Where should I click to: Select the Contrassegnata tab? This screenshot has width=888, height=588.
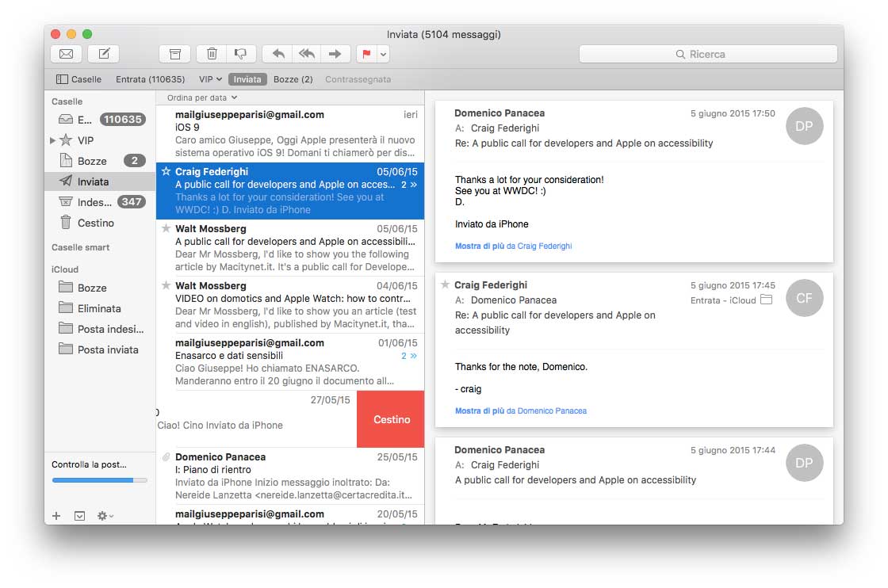coord(358,79)
